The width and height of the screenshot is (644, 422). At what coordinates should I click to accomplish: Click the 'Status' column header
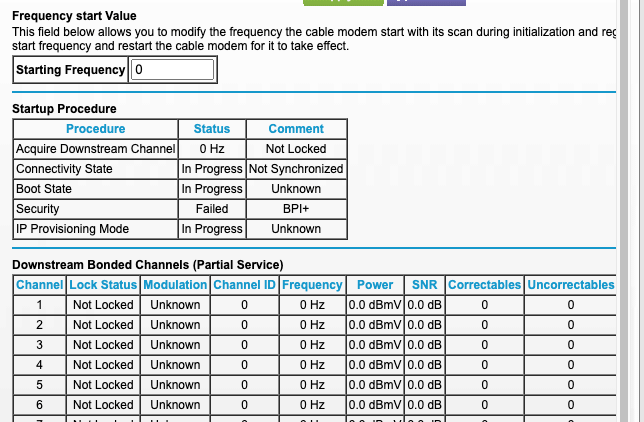212,129
